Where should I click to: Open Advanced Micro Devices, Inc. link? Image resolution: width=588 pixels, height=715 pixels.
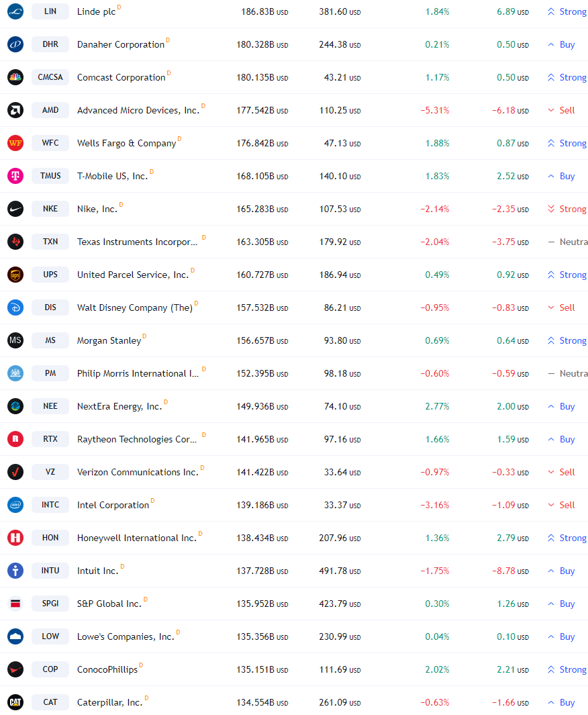138,110
